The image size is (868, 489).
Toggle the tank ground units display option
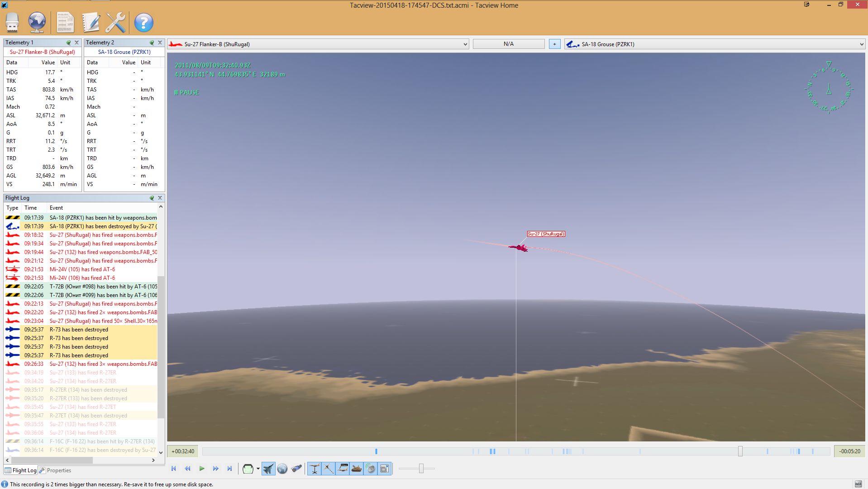[x=357, y=469]
